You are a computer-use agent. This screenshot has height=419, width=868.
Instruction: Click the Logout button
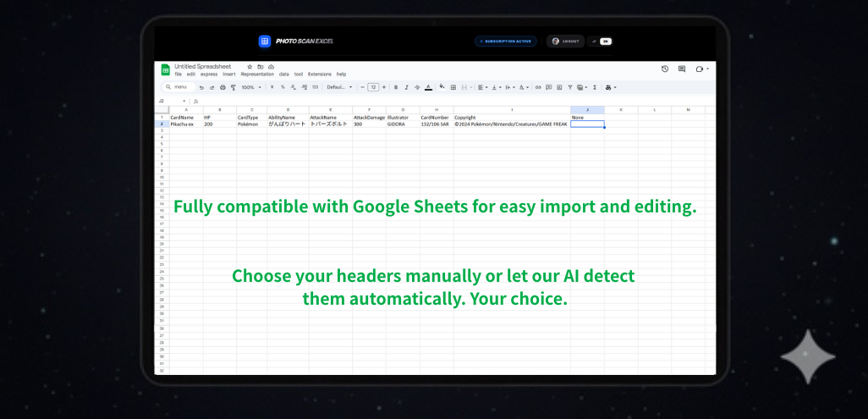565,41
